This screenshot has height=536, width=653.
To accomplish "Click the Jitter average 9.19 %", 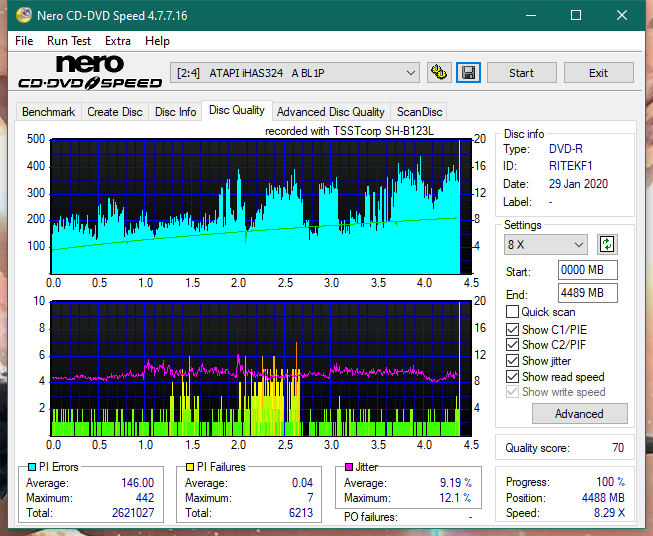I will tap(456, 483).
